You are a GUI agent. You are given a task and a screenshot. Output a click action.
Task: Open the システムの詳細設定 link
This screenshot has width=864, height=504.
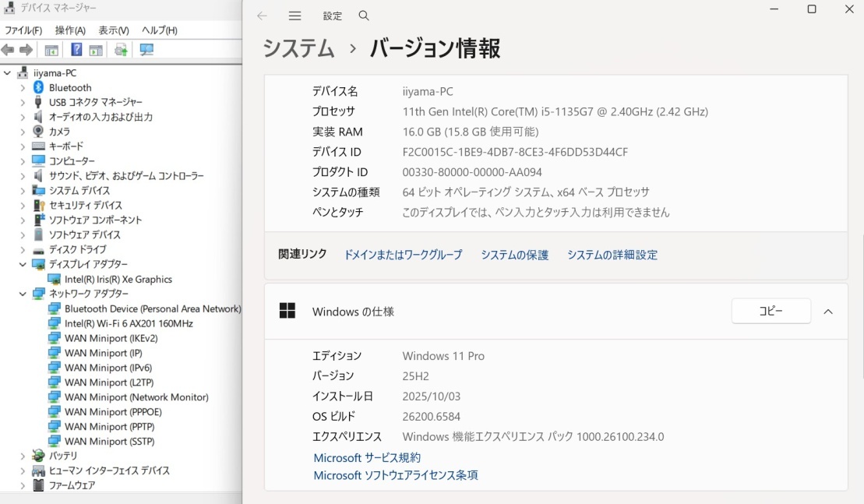tap(612, 255)
